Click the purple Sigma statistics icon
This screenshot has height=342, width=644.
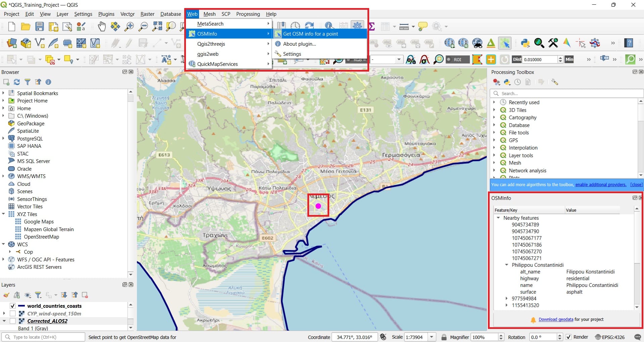pyautogui.click(x=371, y=26)
